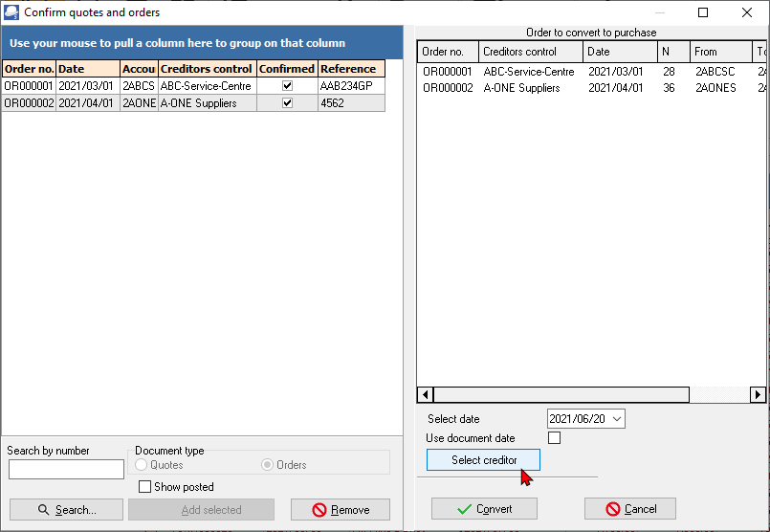Click the Cancel button

click(x=630, y=509)
